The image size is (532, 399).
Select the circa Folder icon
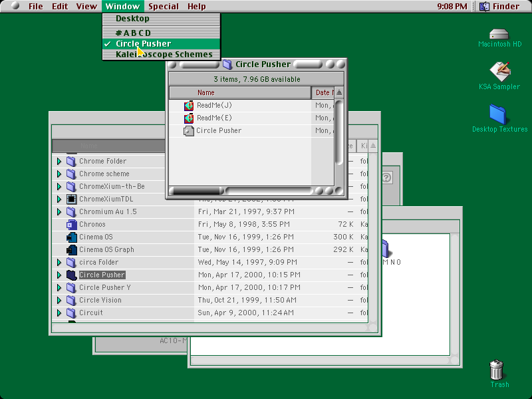click(x=71, y=262)
